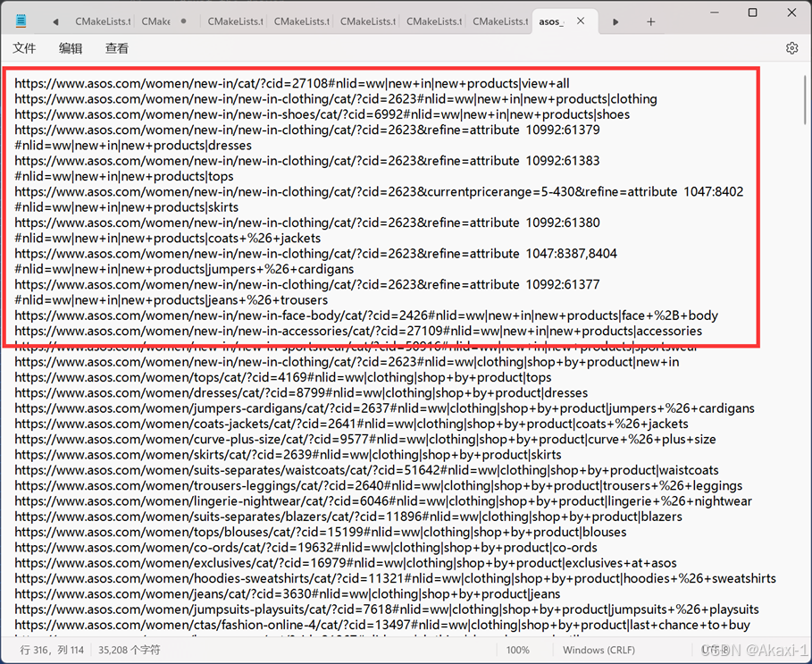Click the blouses cid=15199 URL line
The image size is (812, 664).
[321, 533]
